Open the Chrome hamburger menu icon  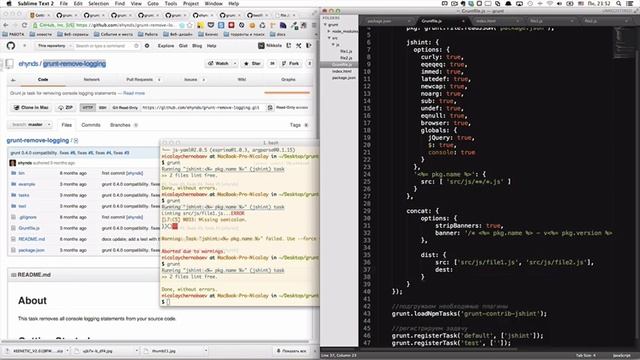click(314, 25)
